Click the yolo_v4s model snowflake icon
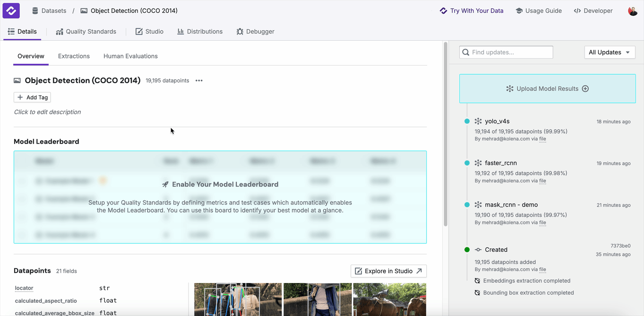This screenshot has width=644, height=316. point(478,121)
